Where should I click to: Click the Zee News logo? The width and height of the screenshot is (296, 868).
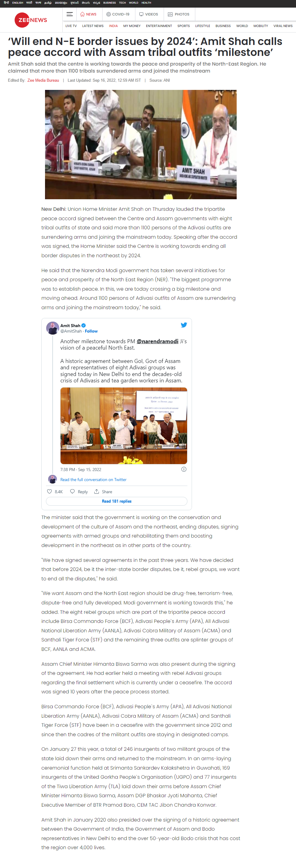31,20
